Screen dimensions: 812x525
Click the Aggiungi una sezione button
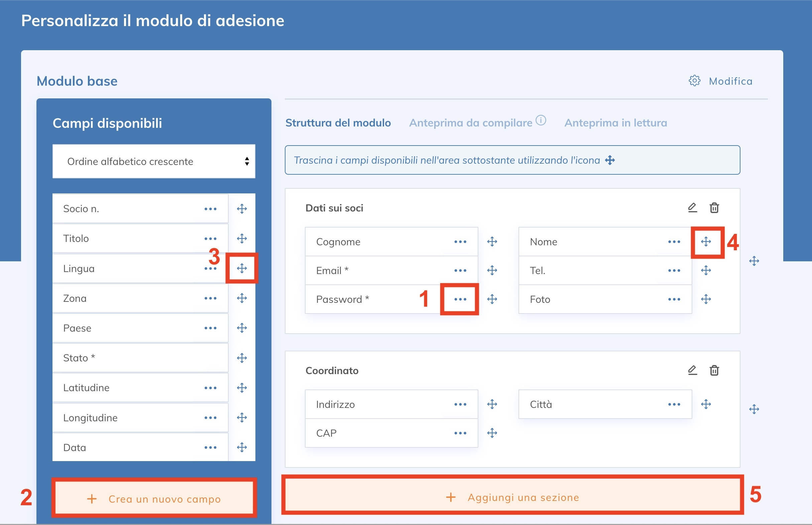click(512, 497)
